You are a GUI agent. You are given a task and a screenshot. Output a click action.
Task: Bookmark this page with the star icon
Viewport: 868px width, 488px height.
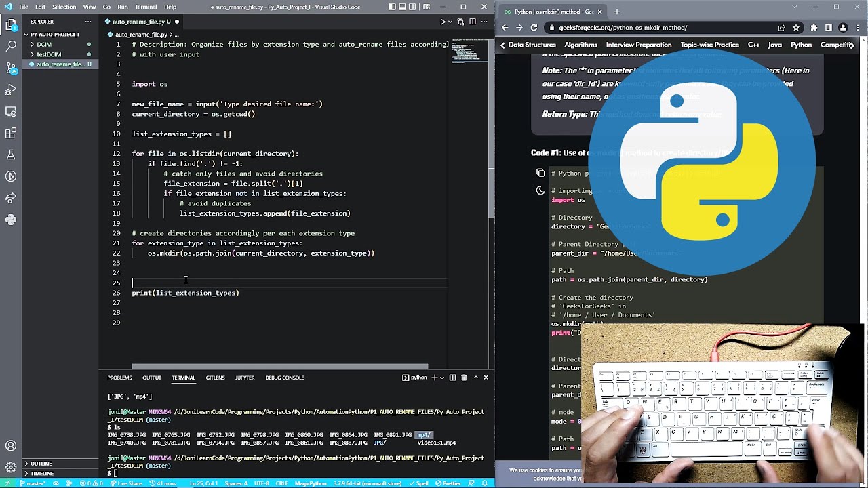[x=796, y=28]
